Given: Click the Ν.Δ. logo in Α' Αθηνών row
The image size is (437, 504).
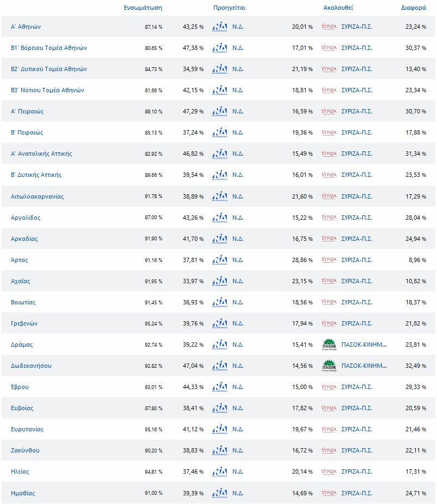Looking at the screenshot, I should point(220,27).
